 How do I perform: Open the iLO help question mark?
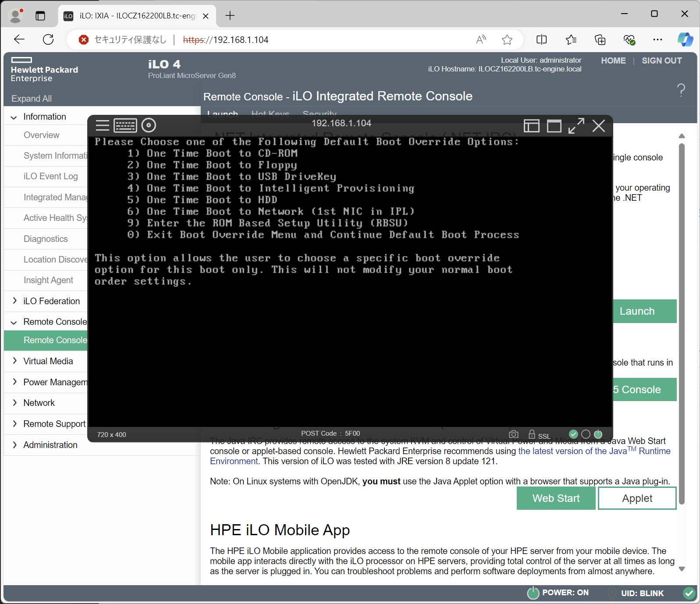(681, 90)
